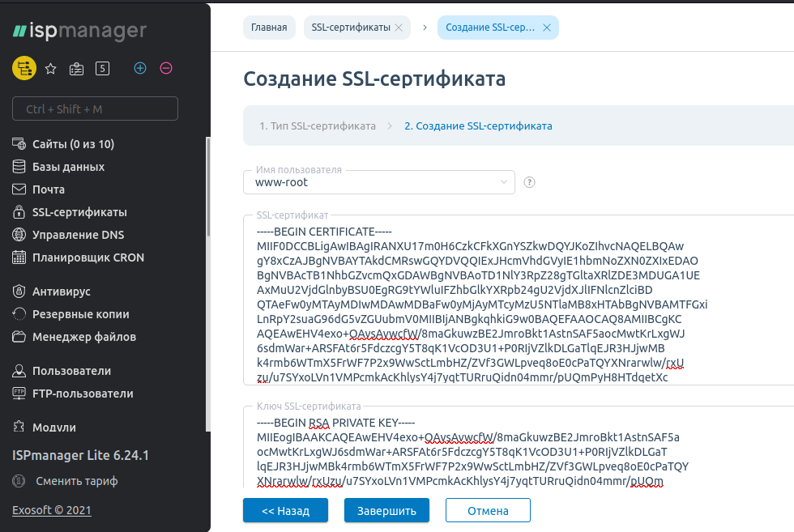Click the Завершить button
Image resolution: width=794 pixels, height=532 pixels.
386,510
